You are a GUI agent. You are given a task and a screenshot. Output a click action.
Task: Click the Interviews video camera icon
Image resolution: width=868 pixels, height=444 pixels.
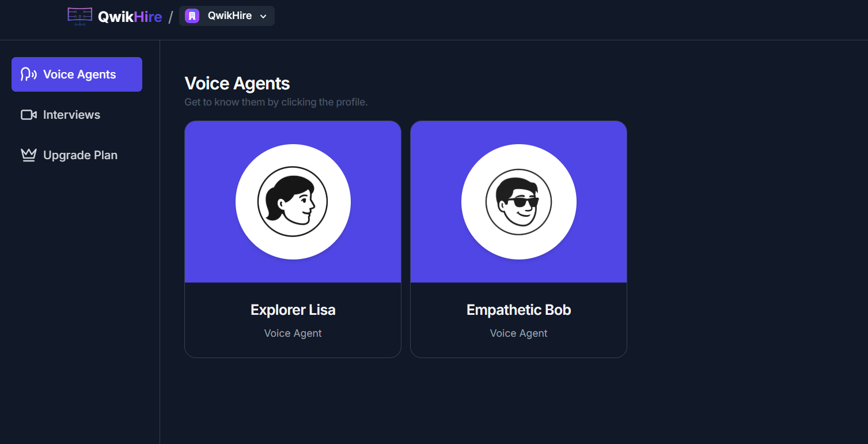(x=28, y=114)
